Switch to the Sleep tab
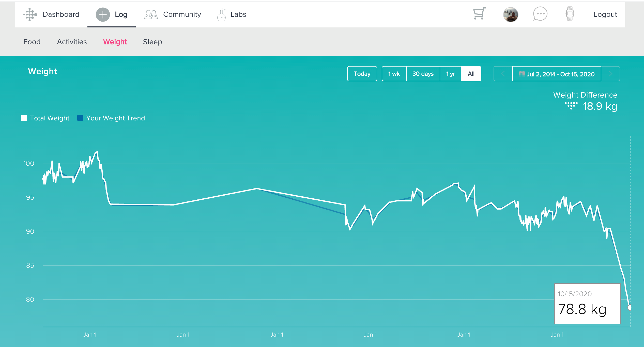Viewport: 644px width, 347px height. [152, 42]
